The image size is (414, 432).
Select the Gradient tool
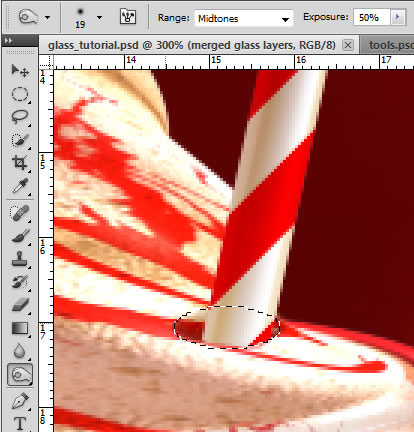(x=20, y=328)
